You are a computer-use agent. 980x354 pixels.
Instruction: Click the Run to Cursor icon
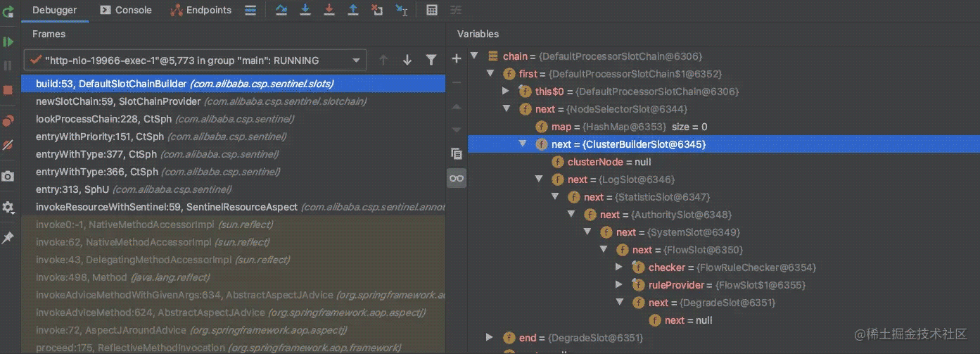pyautogui.click(x=401, y=10)
